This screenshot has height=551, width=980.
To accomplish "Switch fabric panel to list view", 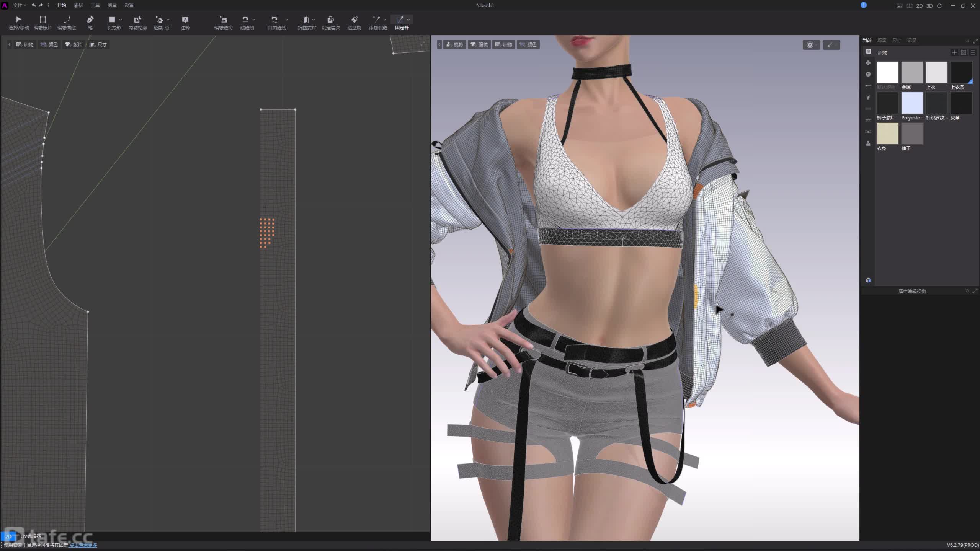I will click(973, 52).
